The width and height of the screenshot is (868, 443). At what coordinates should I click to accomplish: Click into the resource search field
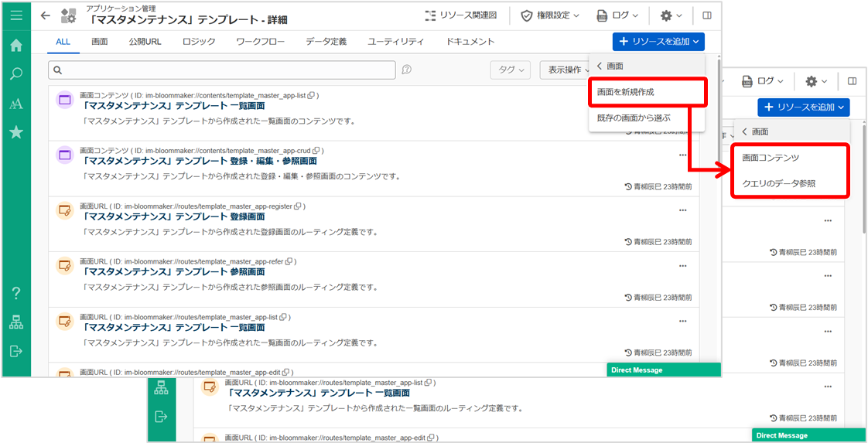[x=221, y=70]
